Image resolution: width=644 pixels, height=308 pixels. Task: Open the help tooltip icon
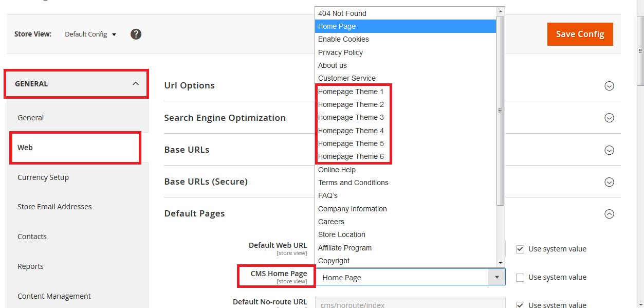(136, 34)
